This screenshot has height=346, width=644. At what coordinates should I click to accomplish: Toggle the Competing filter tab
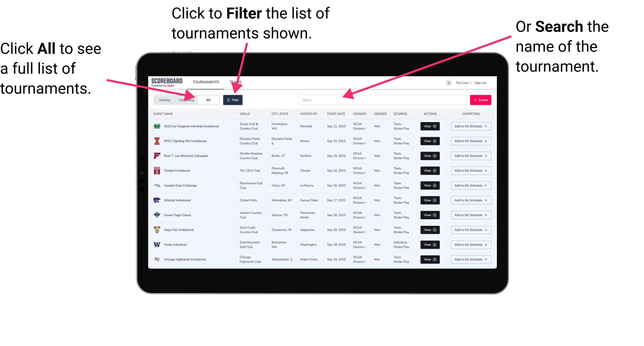click(x=186, y=100)
